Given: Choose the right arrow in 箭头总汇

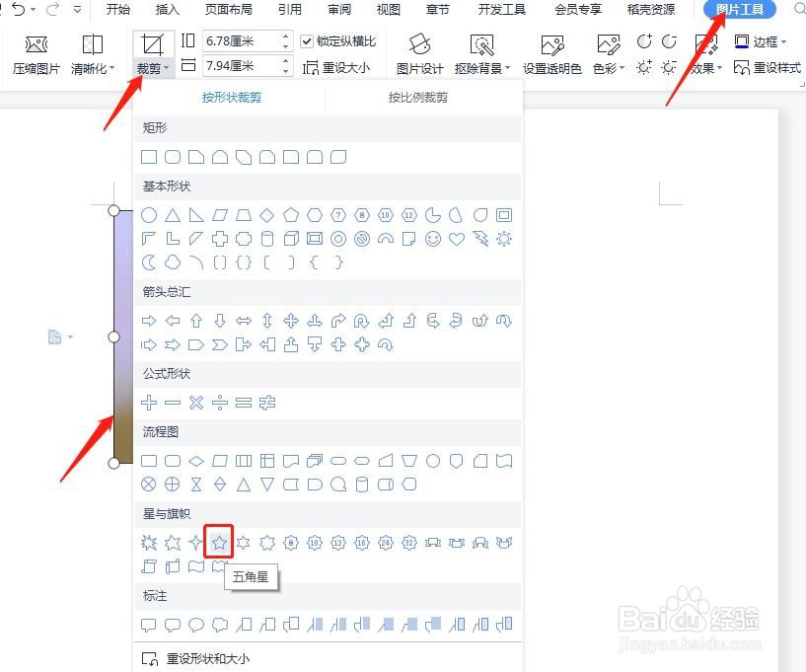Looking at the screenshot, I should tap(149, 321).
